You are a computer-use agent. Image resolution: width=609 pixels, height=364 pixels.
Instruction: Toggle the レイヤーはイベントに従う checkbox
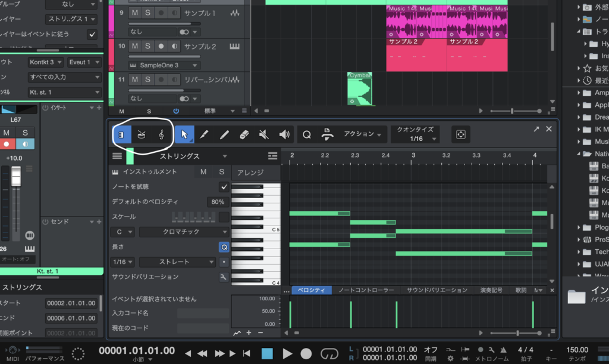pos(92,34)
